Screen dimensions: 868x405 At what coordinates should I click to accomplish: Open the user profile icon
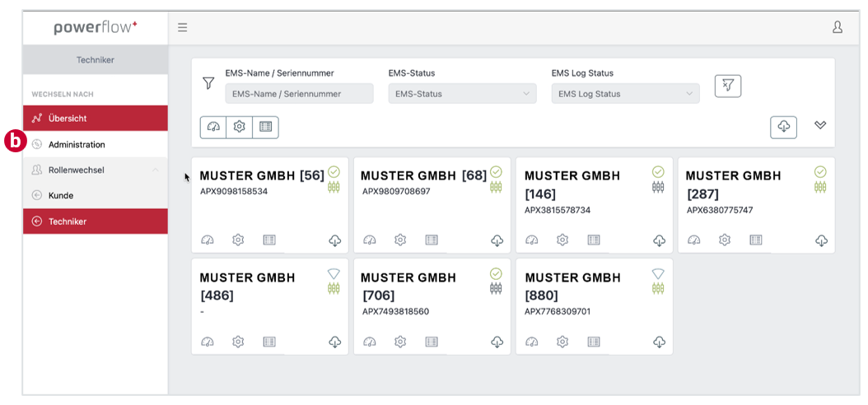pos(837,27)
